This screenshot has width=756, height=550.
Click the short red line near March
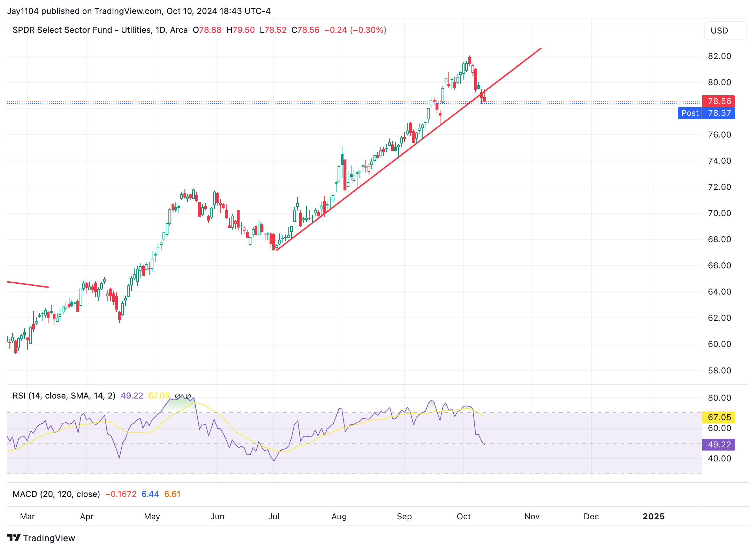point(28,284)
